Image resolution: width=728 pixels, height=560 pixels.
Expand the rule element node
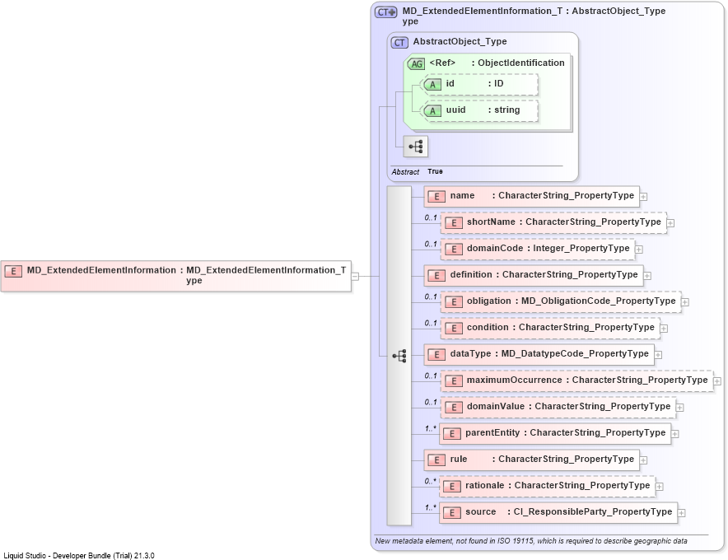coord(643,460)
